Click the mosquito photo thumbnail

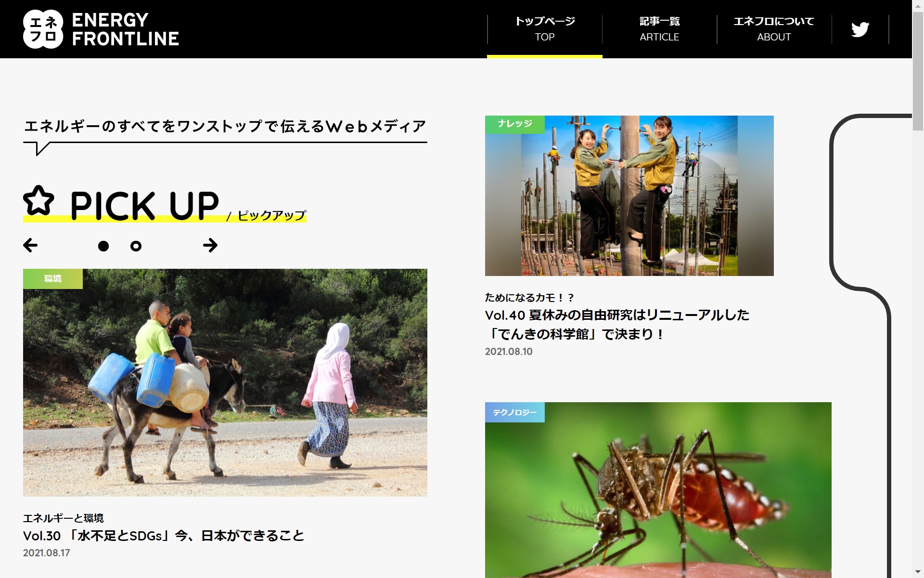(x=658, y=496)
